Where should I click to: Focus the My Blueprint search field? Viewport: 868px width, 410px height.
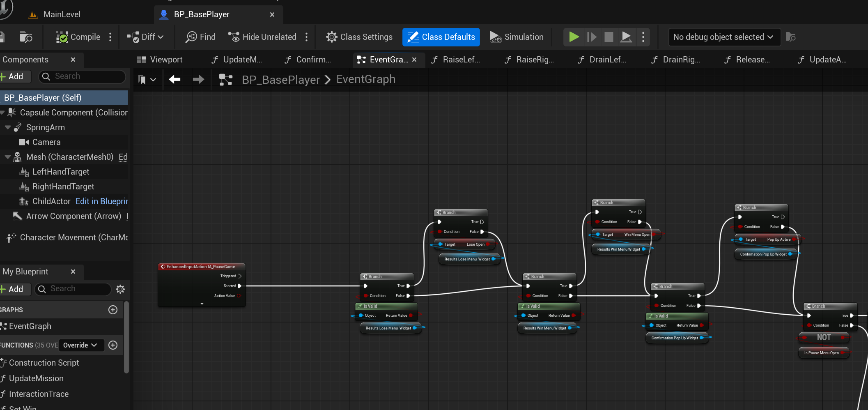click(73, 289)
